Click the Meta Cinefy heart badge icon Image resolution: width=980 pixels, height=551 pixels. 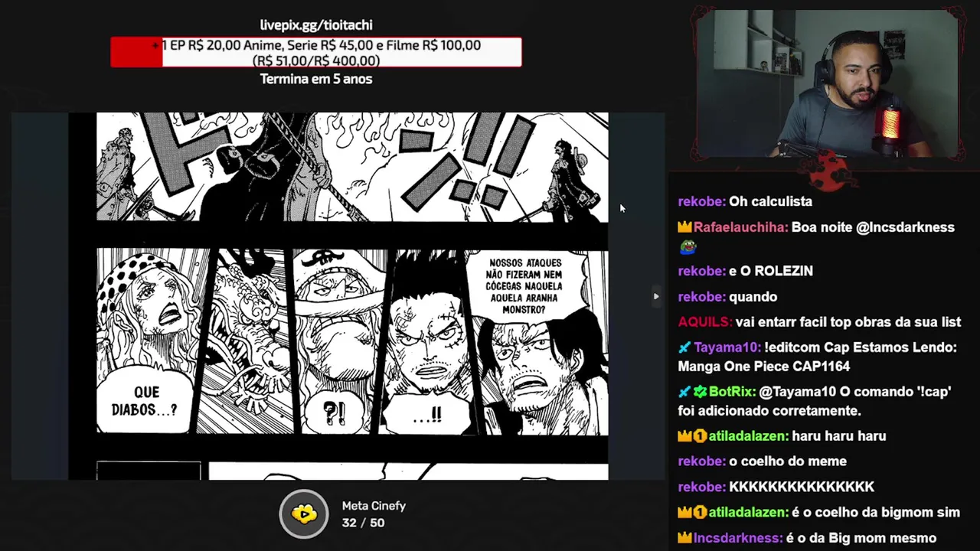(x=304, y=514)
